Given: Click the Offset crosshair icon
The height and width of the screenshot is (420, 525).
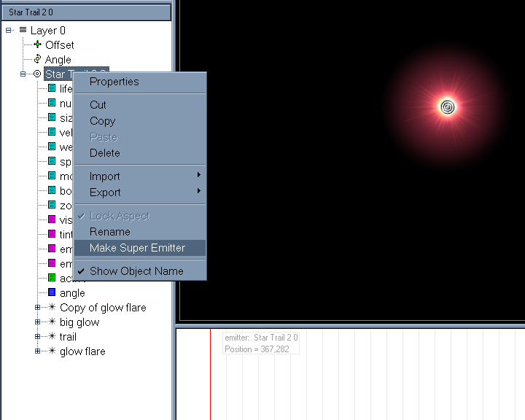Looking at the screenshot, I should click(37, 45).
